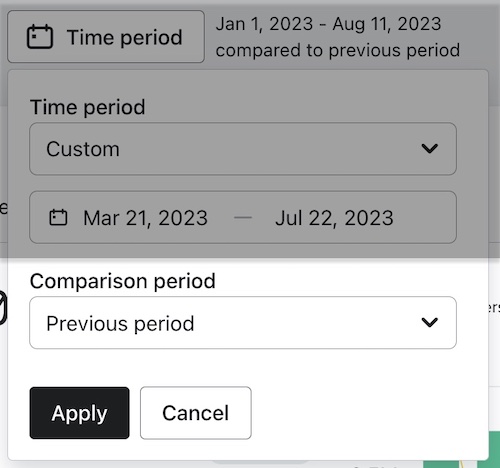Open the Time period button at top

coord(106,37)
